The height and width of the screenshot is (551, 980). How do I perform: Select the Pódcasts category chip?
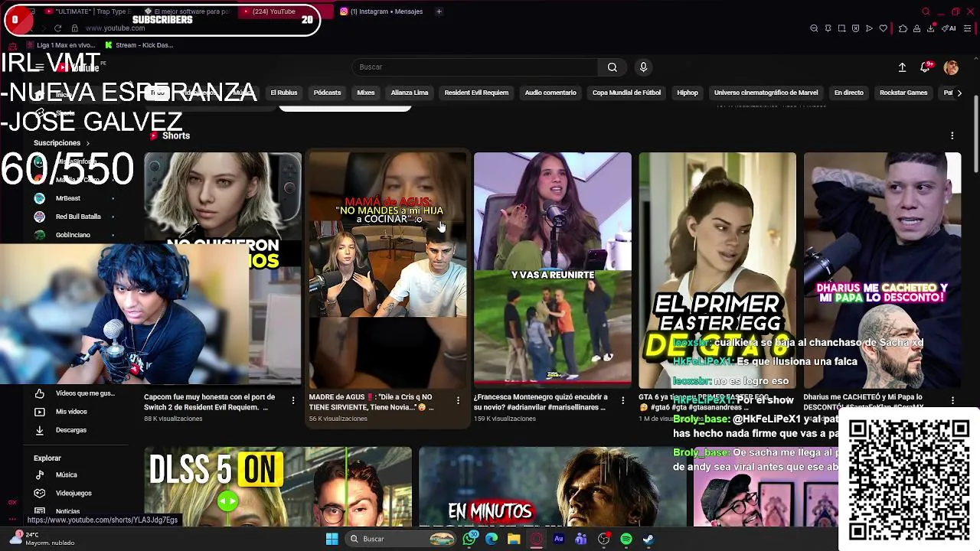[x=327, y=93]
